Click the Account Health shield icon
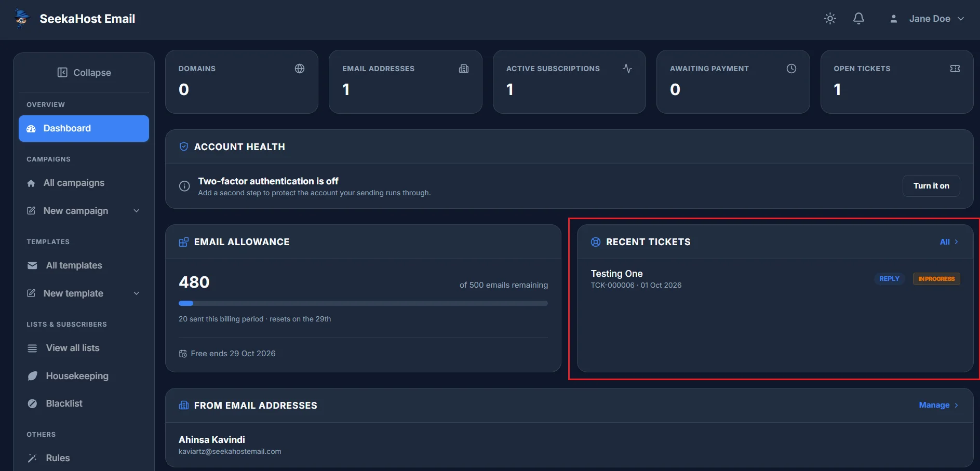This screenshot has height=471, width=980. 184,146
